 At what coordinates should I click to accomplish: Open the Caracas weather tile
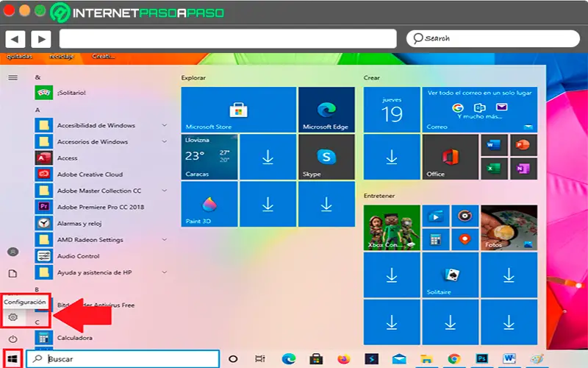click(209, 157)
